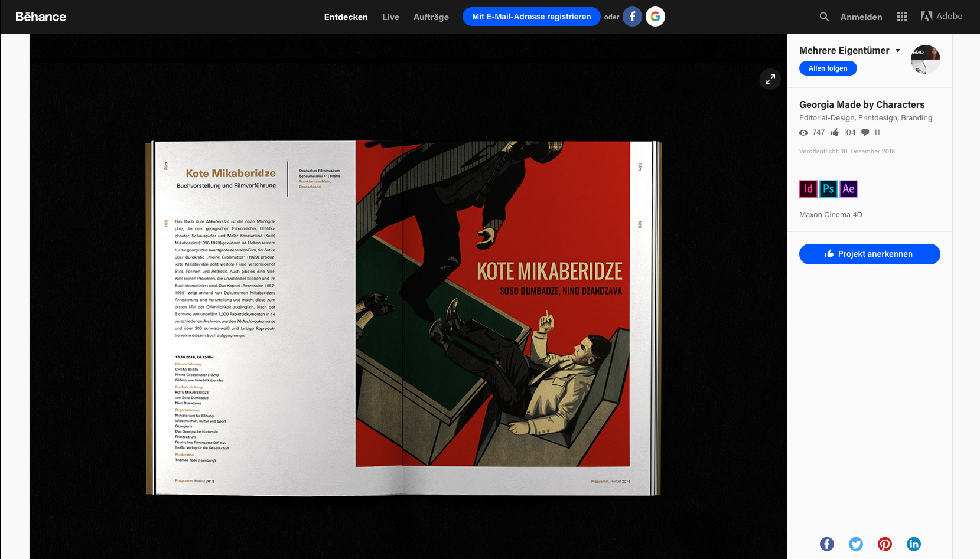Click the Editorial-Design category link
This screenshot has height=559, width=980.
coord(826,118)
